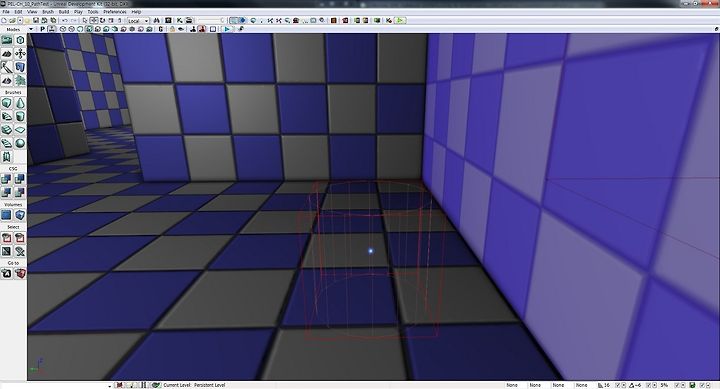Viewport: 720px width, 389px height.
Task: Open Kismet with the K icon
Action: 180,21
